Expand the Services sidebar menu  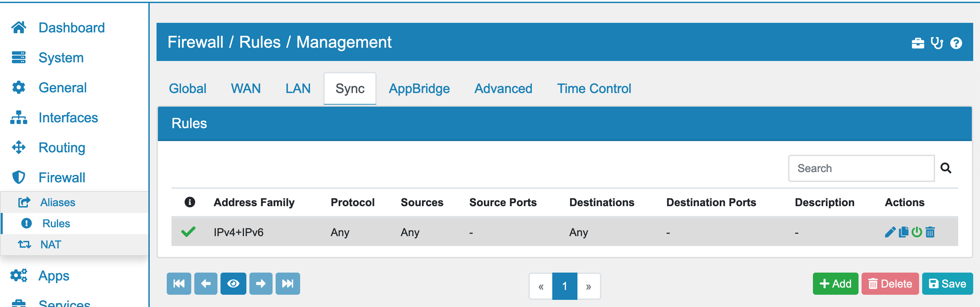pos(64,303)
